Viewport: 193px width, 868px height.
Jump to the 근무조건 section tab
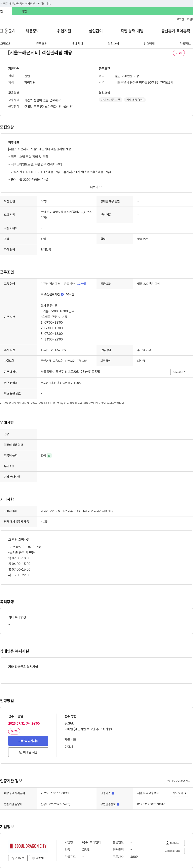pos(42,44)
